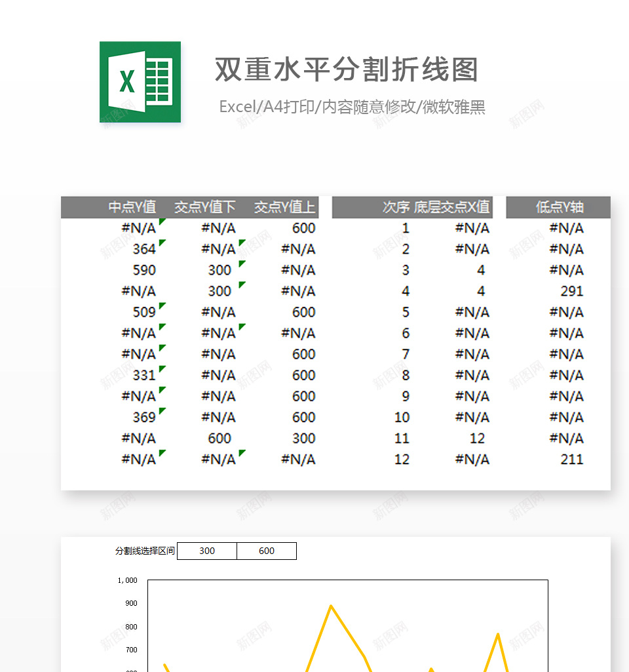Click the 次序 column header

tap(396, 207)
